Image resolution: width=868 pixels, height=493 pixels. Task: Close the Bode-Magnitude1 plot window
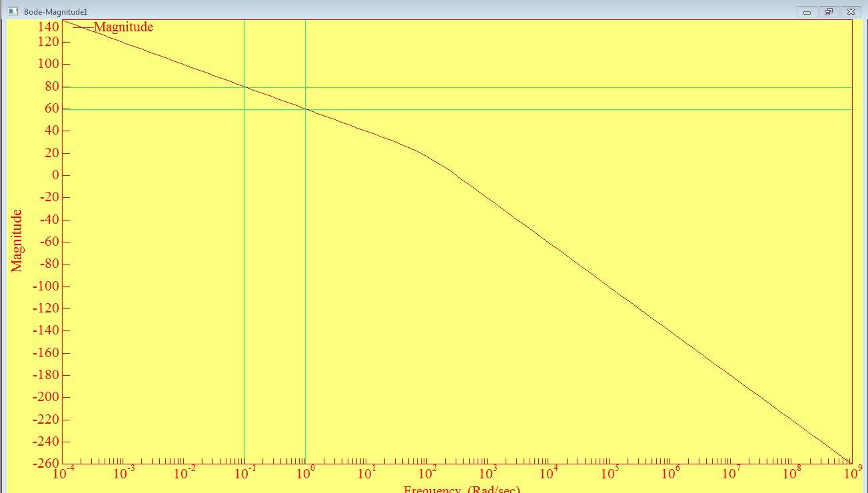pyautogui.click(x=851, y=11)
